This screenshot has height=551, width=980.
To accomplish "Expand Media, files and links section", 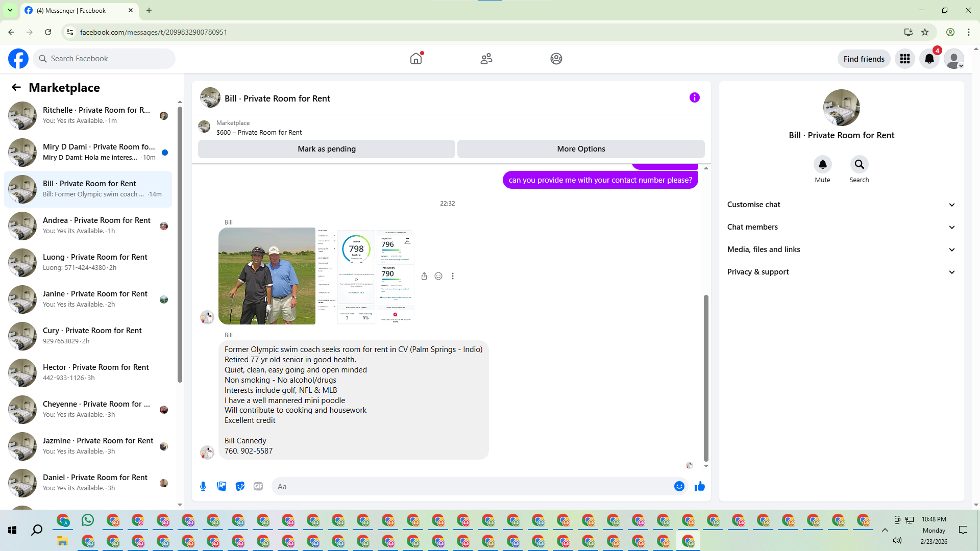I will (x=841, y=249).
